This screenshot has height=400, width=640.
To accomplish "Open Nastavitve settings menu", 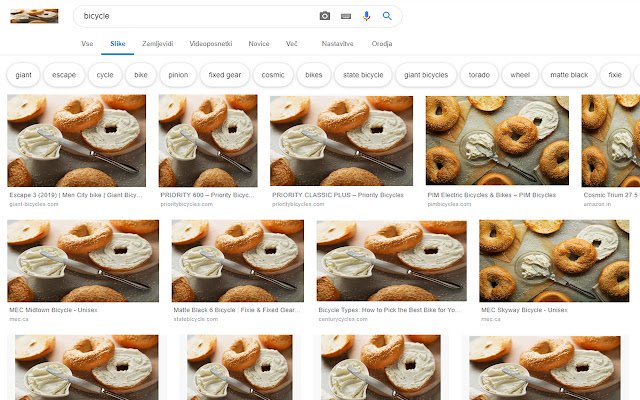I will click(x=337, y=44).
